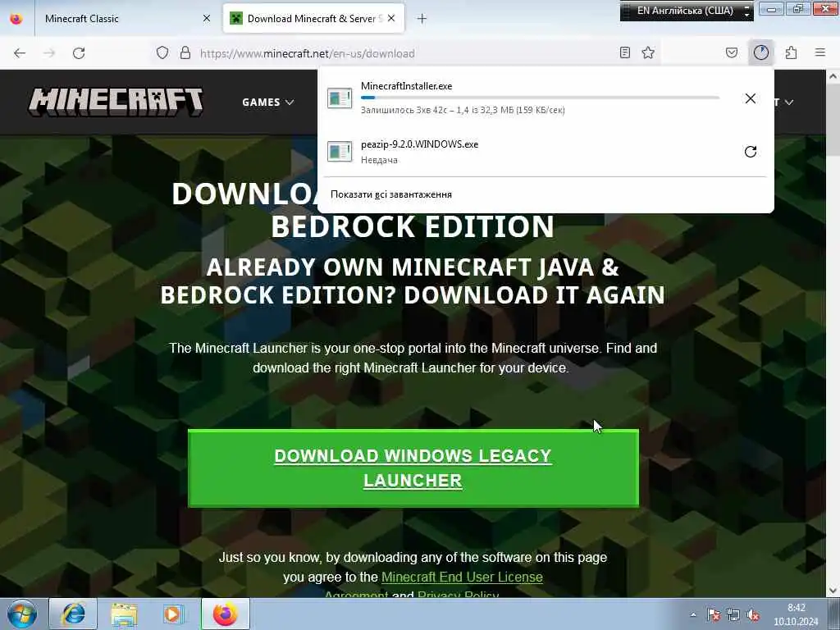The width and height of the screenshot is (840, 630).
Task: Toggle reader view icon in address bar
Action: coord(624,53)
